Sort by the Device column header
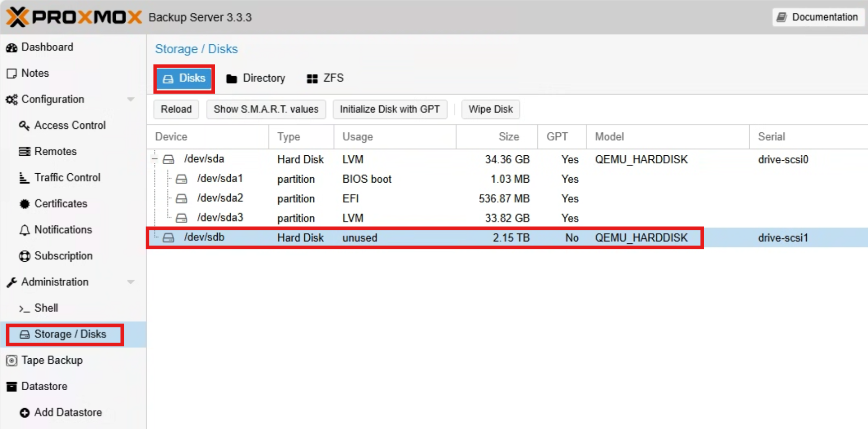This screenshot has height=429, width=868. [x=208, y=136]
